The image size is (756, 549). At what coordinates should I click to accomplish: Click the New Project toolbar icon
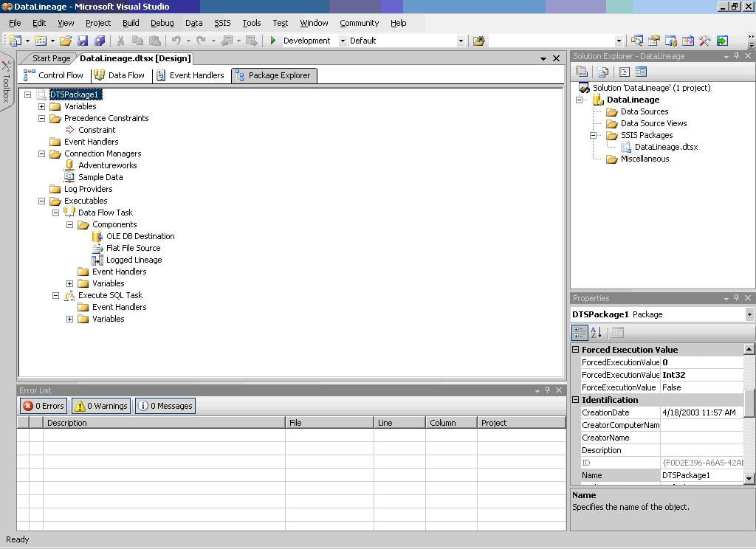16,41
